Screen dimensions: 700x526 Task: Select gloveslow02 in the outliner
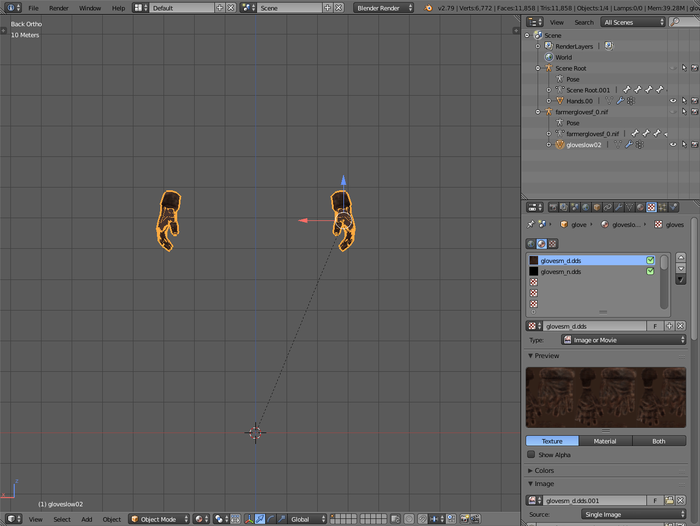tap(584, 145)
